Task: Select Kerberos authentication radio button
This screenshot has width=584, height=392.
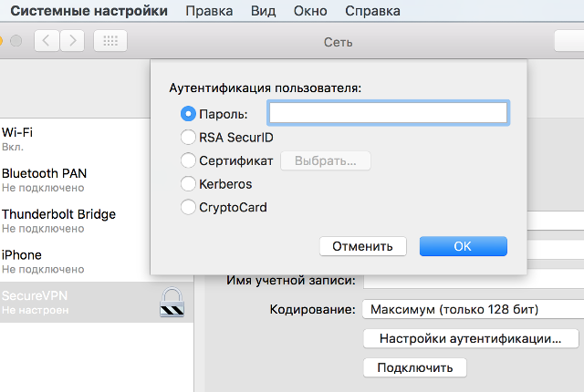Action: (x=188, y=184)
